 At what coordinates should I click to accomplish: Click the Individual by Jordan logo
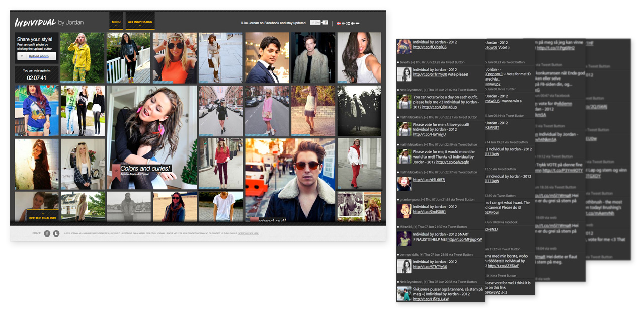pyautogui.click(x=49, y=22)
